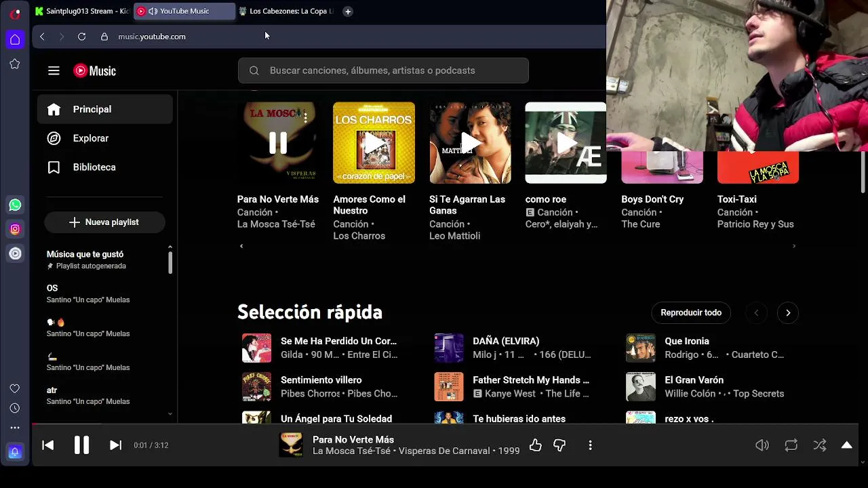Skip to the next track
The image size is (868, 488).
[x=115, y=445]
